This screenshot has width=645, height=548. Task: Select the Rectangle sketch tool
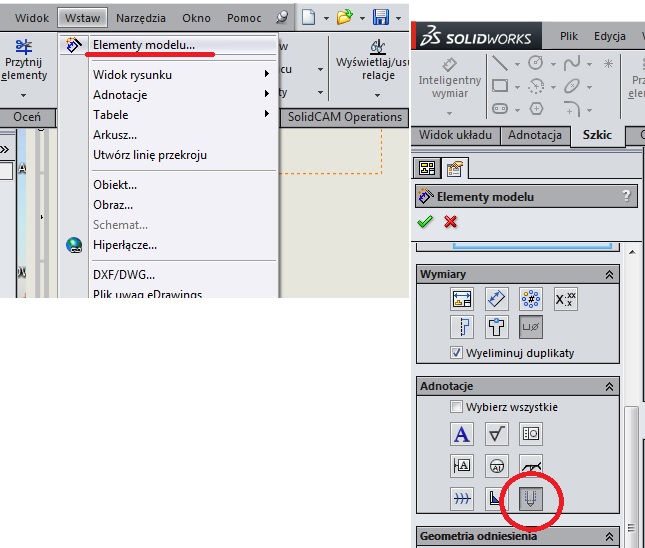(500, 86)
